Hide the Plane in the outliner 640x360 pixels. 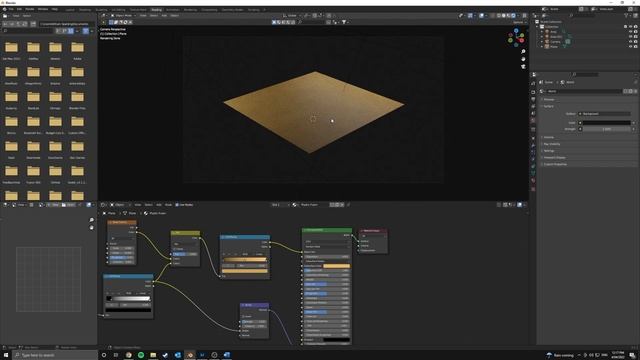coord(631,47)
